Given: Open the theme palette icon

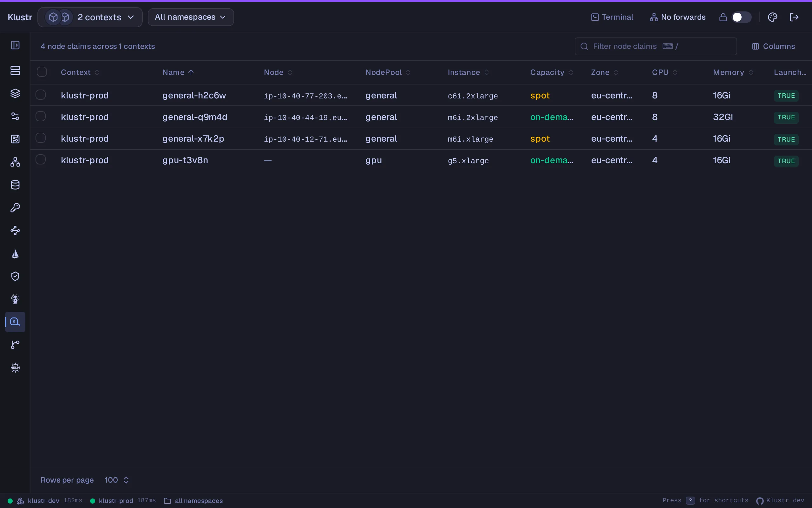Looking at the screenshot, I should [772, 17].
